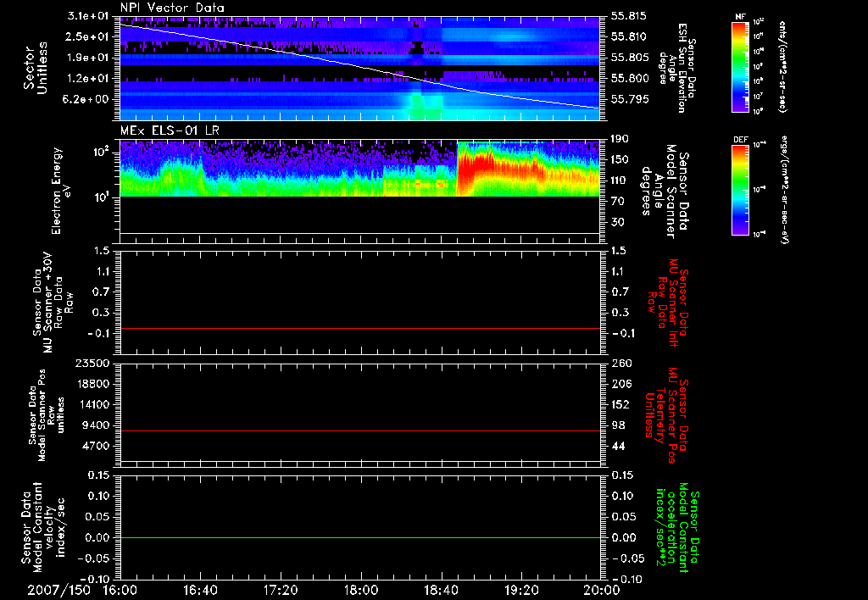Select the 'MEx ELS-01 LR' panel title
The height and width of the screenshot is (600, 868).
(170, 131)
